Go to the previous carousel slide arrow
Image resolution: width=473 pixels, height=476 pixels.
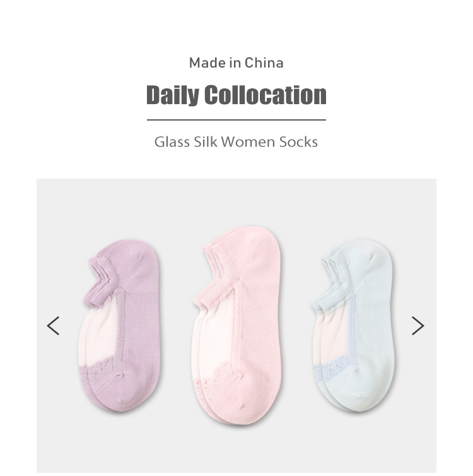tap(53, 326)
